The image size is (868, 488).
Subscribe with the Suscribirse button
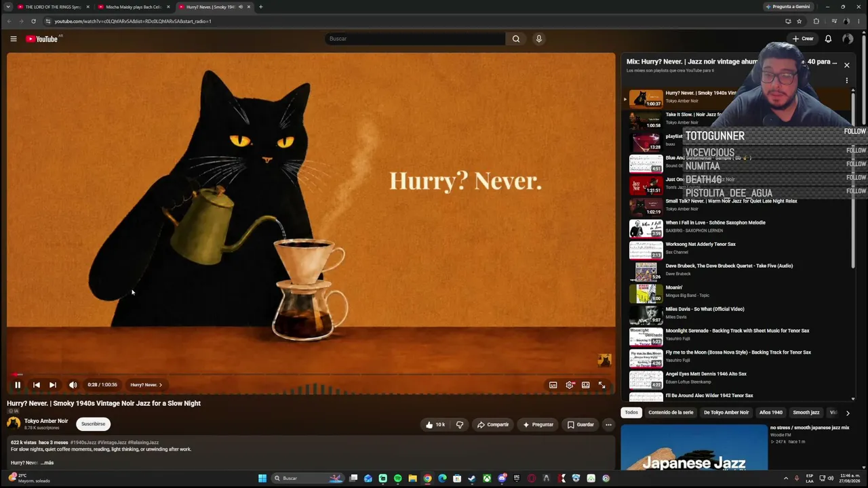click(x=94, y=424)
